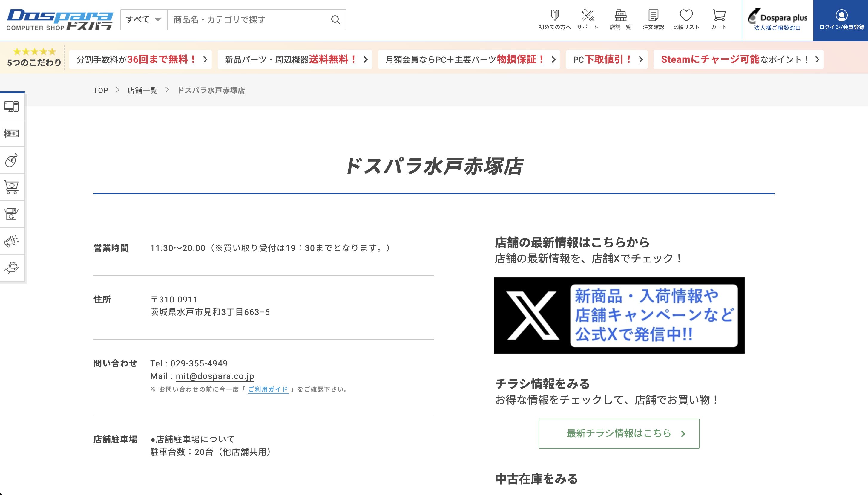
Task: Click the 11:30～20:00 business hours text
Action: coord(178,248)
